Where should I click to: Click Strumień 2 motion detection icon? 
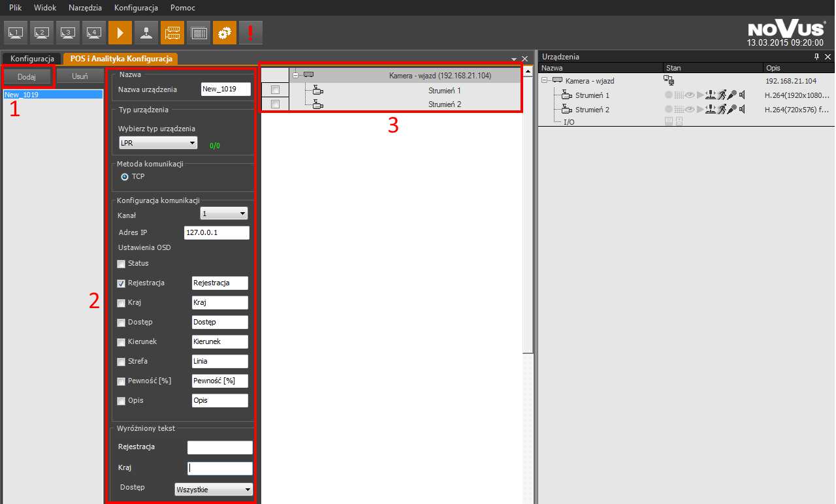coord(722,110)
